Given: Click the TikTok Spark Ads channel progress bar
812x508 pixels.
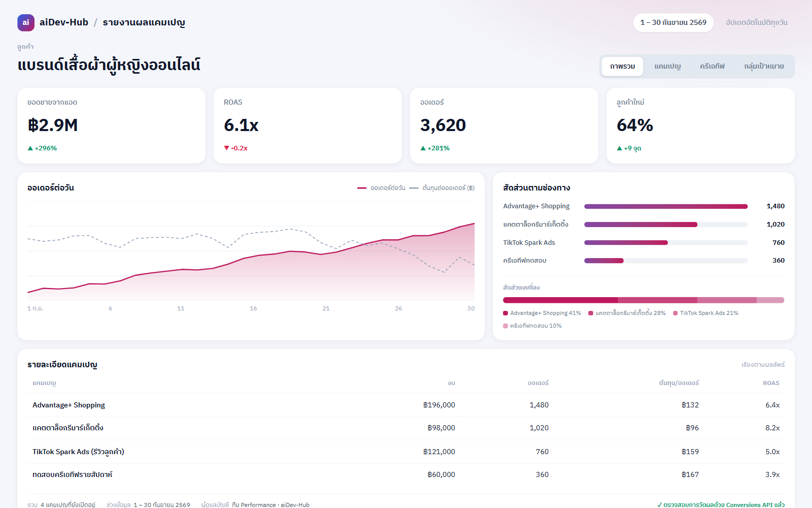Looking at the screenshot, I should (666, 243).
